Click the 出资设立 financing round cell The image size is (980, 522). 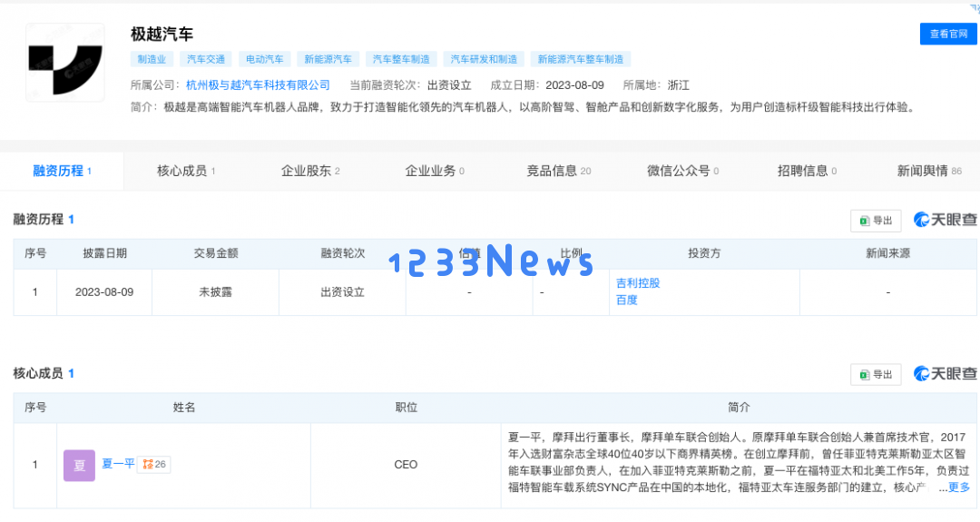tap(342, 292)
